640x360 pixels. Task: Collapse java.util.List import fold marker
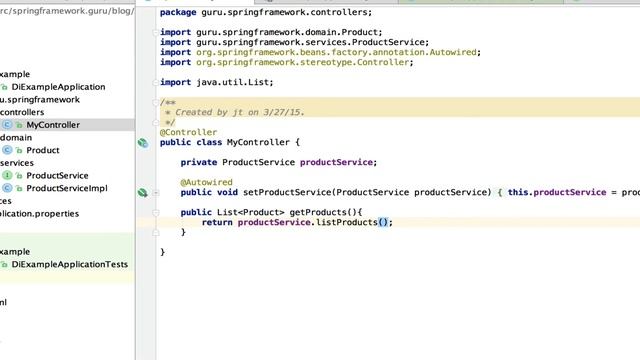[156, 82]
